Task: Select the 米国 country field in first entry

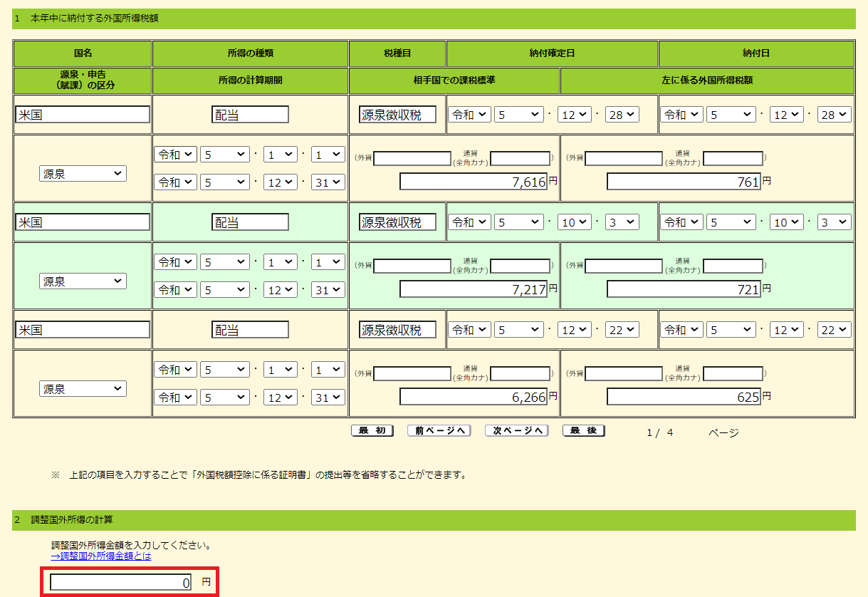Action: (83, 115)
